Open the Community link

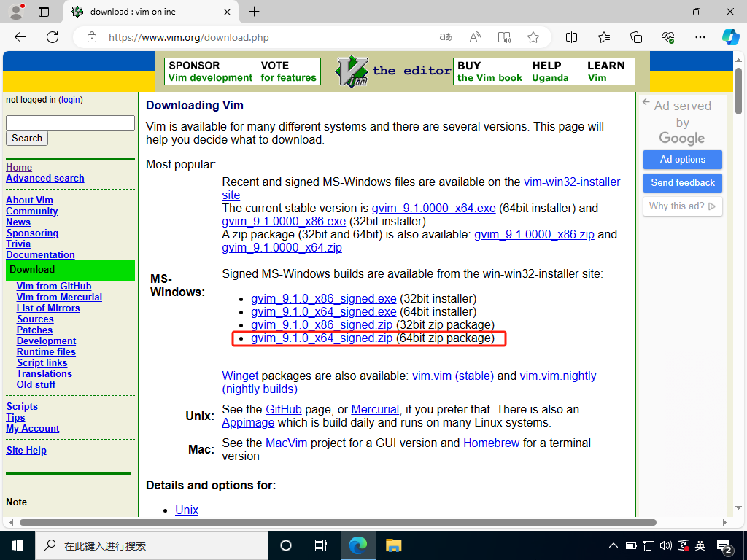click(32, 211)
